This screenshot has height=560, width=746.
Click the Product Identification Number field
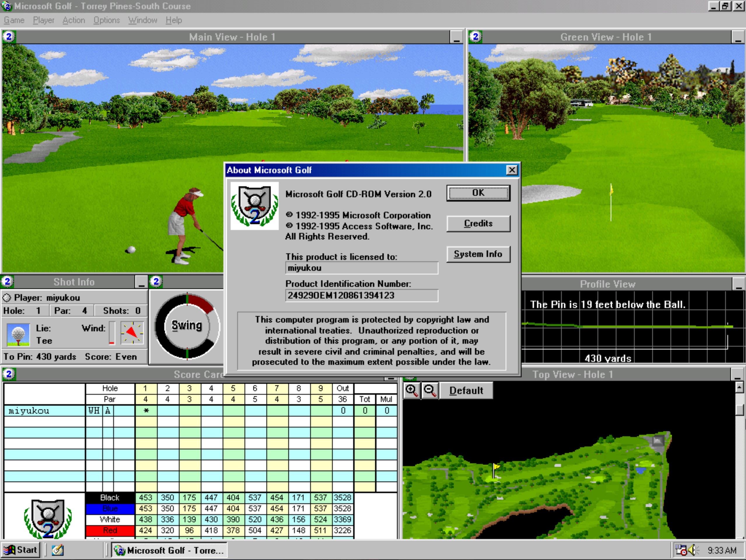pyautogui.click(x=361, y=296)
